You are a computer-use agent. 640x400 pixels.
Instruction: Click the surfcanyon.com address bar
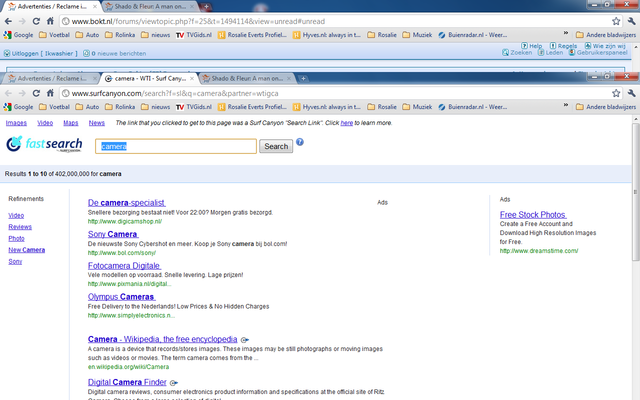[x=335, y=93]
